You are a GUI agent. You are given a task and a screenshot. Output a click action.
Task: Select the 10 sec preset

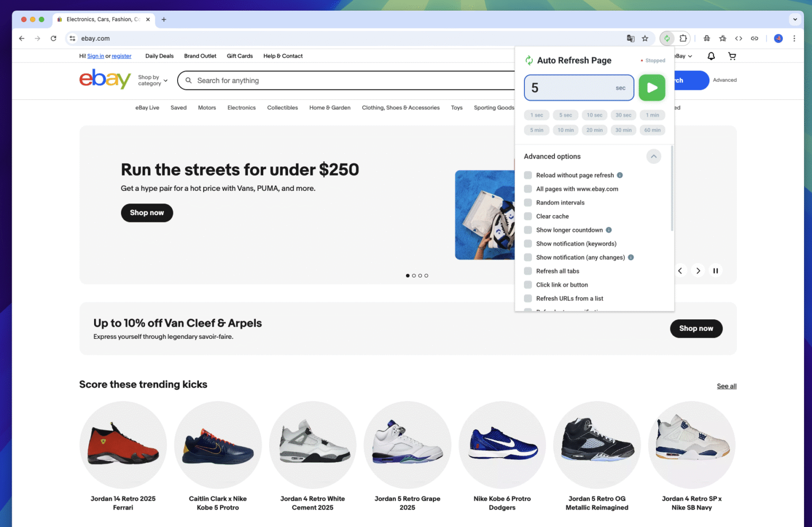point(594,115)
